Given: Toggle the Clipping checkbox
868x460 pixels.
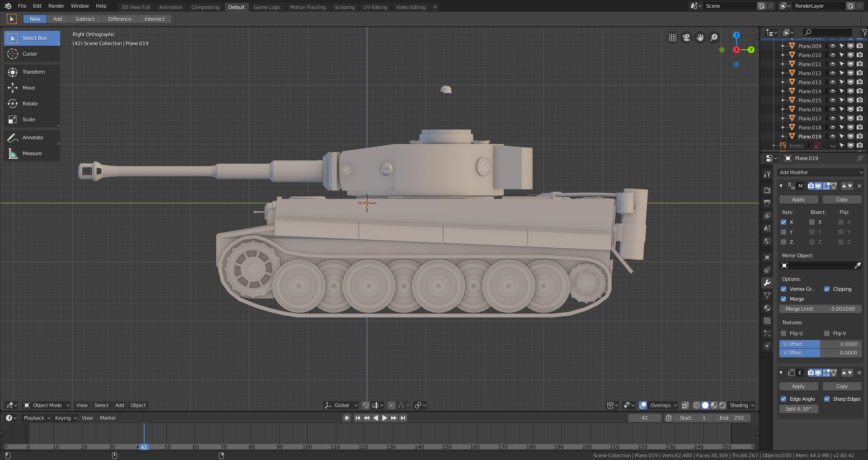Looking at the screenshot, I should (827, 289).
